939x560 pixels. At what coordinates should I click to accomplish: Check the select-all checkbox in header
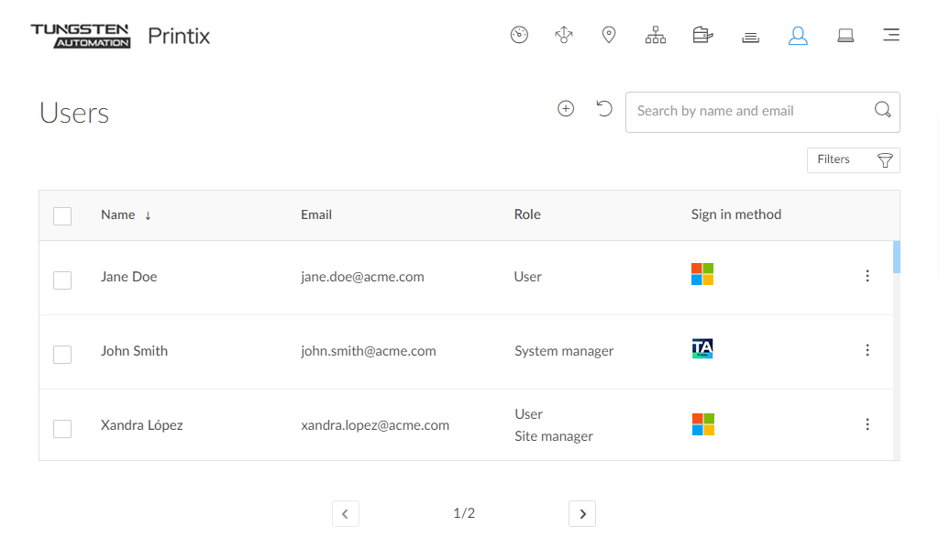[62, 216]
